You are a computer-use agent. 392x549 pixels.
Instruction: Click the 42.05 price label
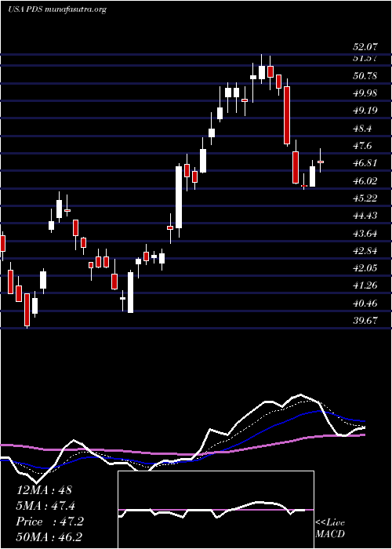[x=365, y=268]
